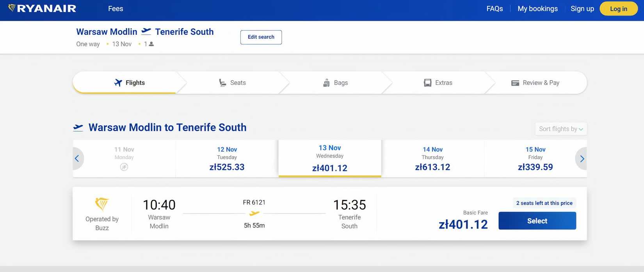Click the right chevron for later dates
Screen dimensions: 644x272
[582, 158]
